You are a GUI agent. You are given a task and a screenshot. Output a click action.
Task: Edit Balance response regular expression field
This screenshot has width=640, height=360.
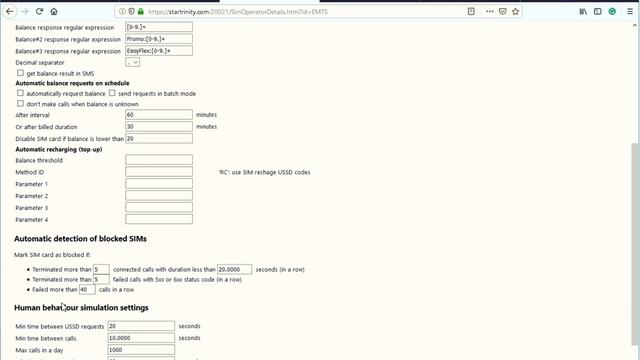coord(159,27)
